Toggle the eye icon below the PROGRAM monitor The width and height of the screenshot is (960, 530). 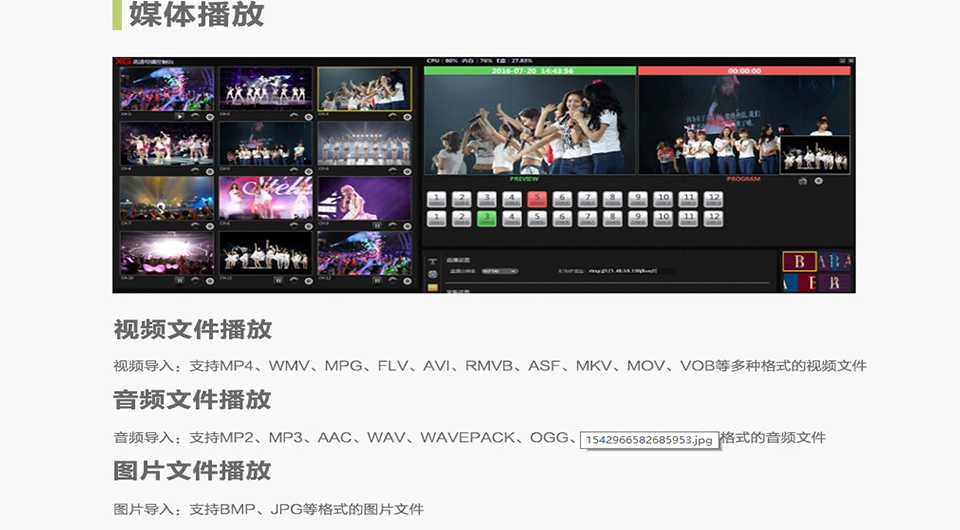819,181
